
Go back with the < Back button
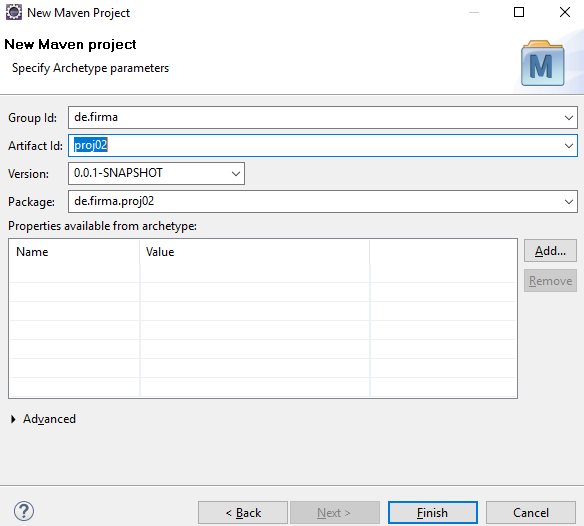(x=243, y=513)
